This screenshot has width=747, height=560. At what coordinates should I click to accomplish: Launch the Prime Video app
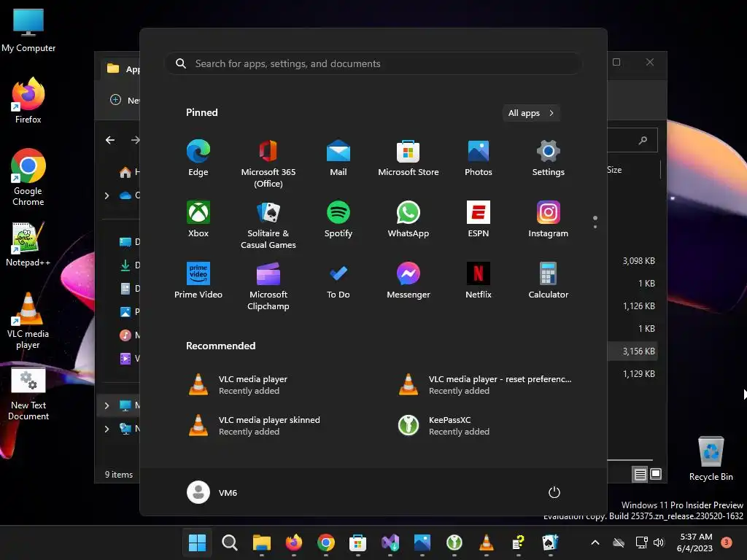pyautogui.click(x=198, y=280)
